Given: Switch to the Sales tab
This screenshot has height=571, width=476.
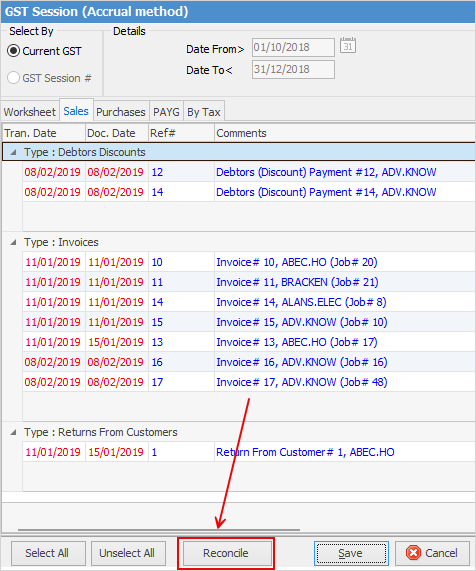Looking at the screenshot, I should click(76, 111).
